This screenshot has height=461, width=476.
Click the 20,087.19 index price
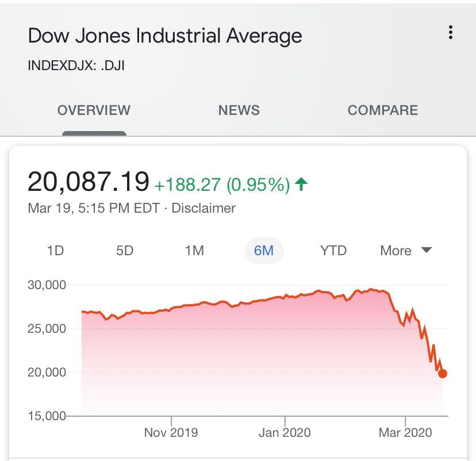(x=89, y=182)
